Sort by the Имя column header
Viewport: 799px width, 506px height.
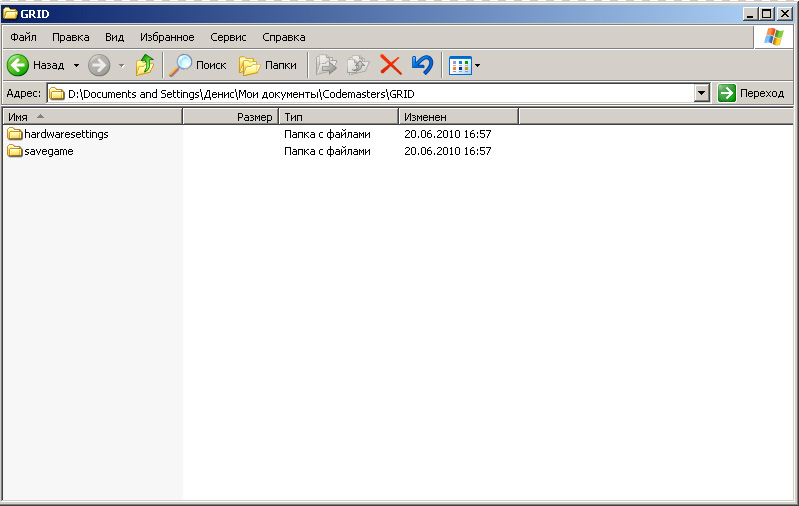click(90, 117)
